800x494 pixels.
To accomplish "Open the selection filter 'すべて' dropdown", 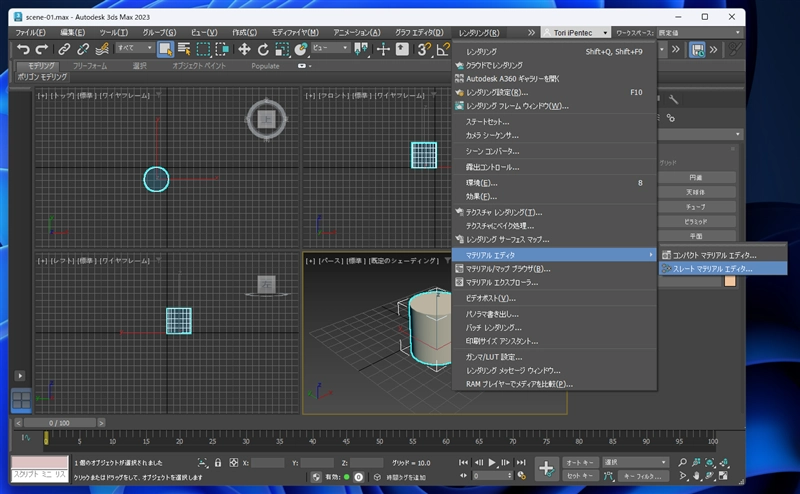I will click(135, 48).
